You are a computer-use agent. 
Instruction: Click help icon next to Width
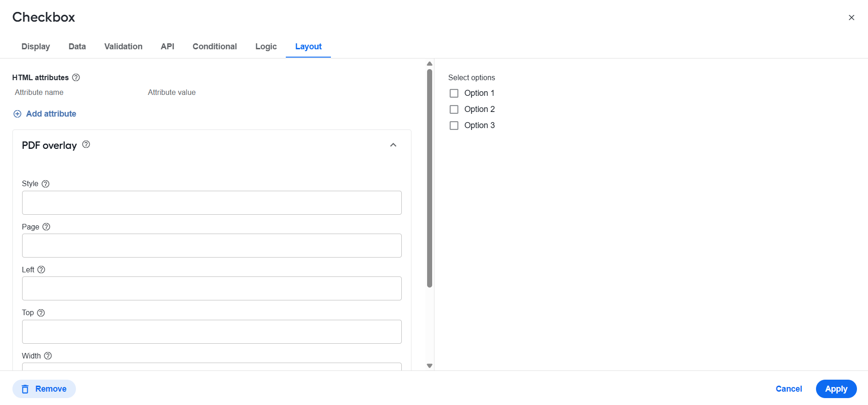click(48, 356)
